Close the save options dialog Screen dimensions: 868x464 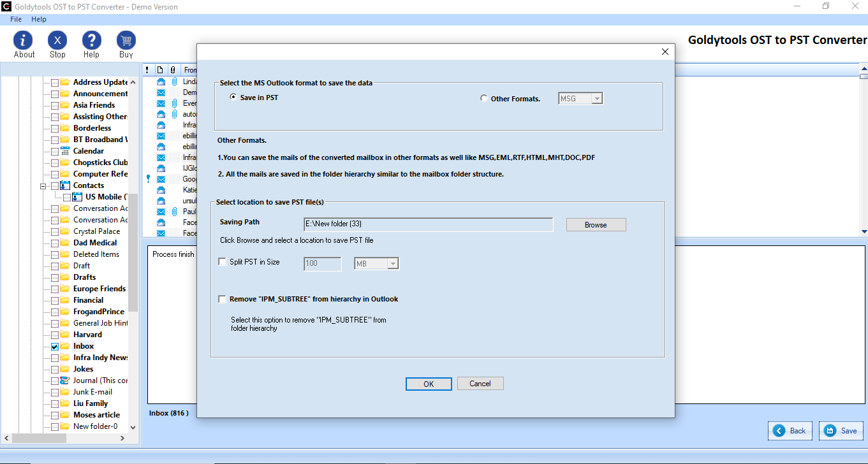click(x=665, y=52)
